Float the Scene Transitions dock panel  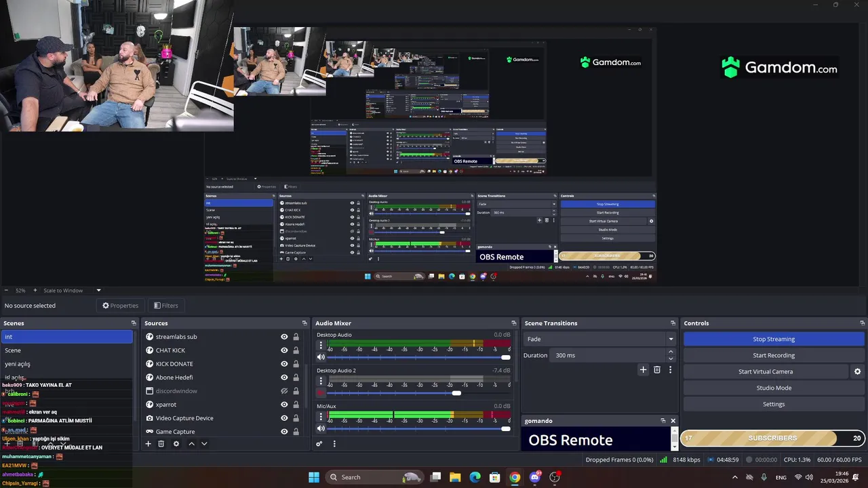click(x=673, y=323)
